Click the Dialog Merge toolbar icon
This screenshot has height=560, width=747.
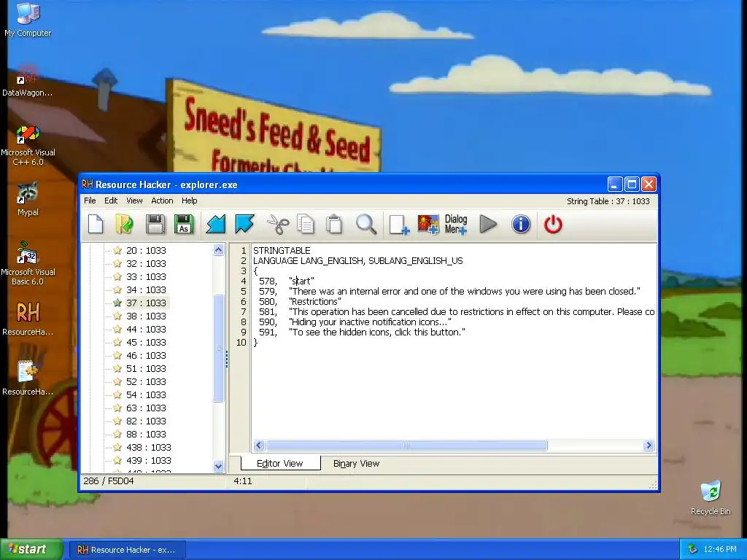456,225
